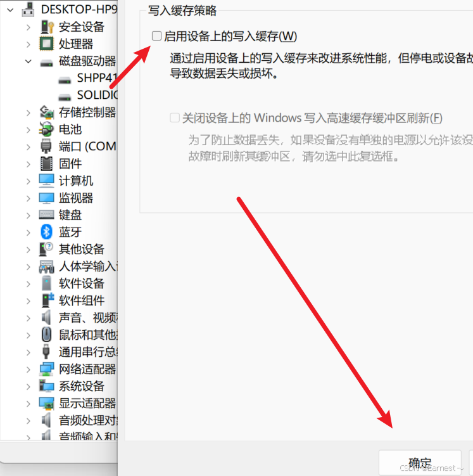Image resolution: width=473 pixels, height=476 pixels.
Task: Collapse the disk drives (磁盘驱动器) node
Action: [28, 61]
